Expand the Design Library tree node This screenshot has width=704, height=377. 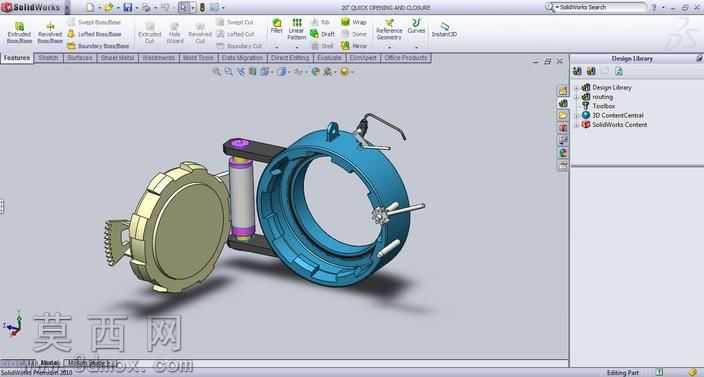[576, 88]
